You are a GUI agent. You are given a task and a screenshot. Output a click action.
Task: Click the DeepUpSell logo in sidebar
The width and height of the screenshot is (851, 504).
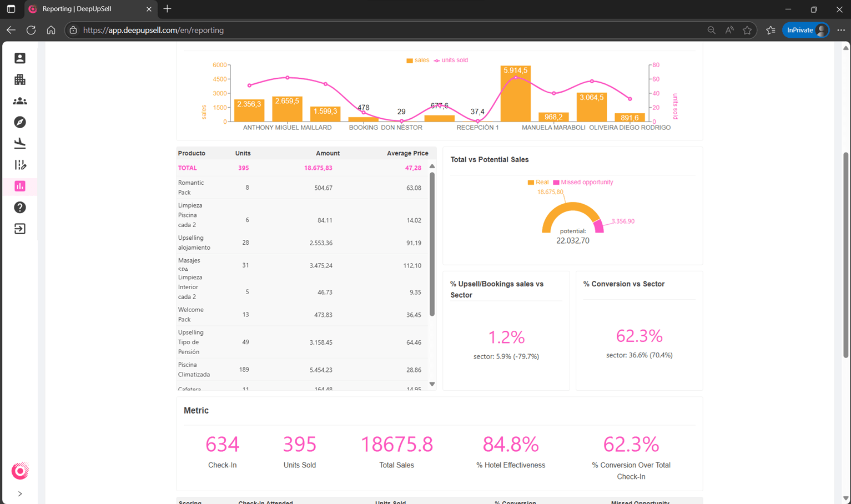pos(20,471)
